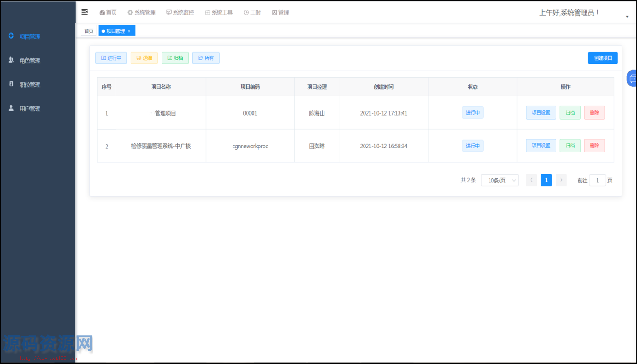Screen dimensions: 637x364
Task: Open 项目设置 for project 00001
Action: pos(541,112)
